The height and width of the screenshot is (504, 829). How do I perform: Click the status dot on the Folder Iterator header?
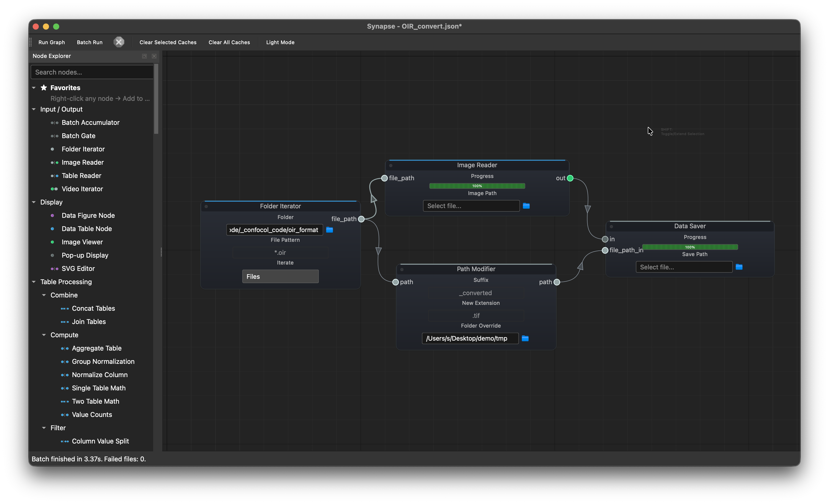tap(206, 207)
